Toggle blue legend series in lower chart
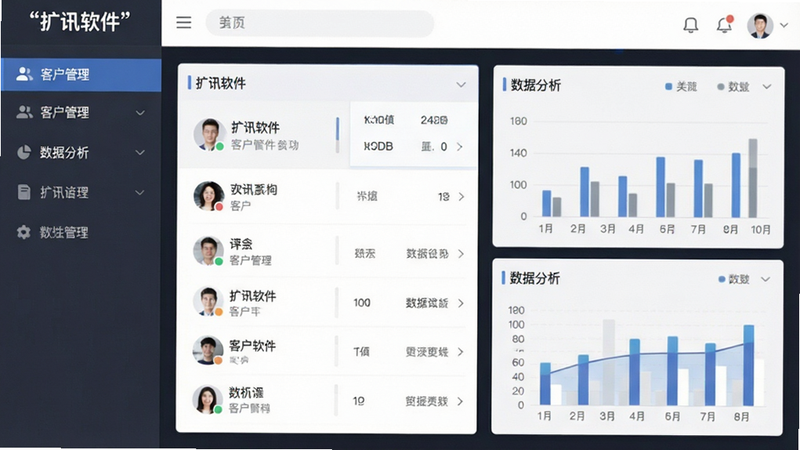The height and width of the screenshot is (450, 800). [x=734, y=279]
